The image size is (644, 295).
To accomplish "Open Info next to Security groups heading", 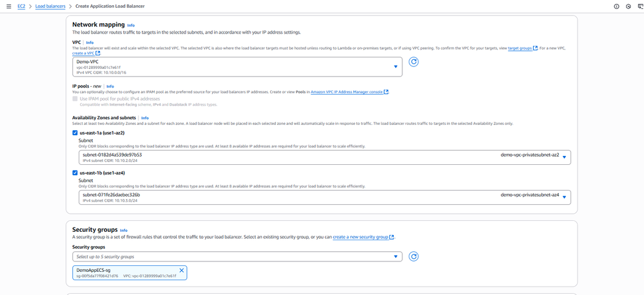I will (x=124, y=230).
